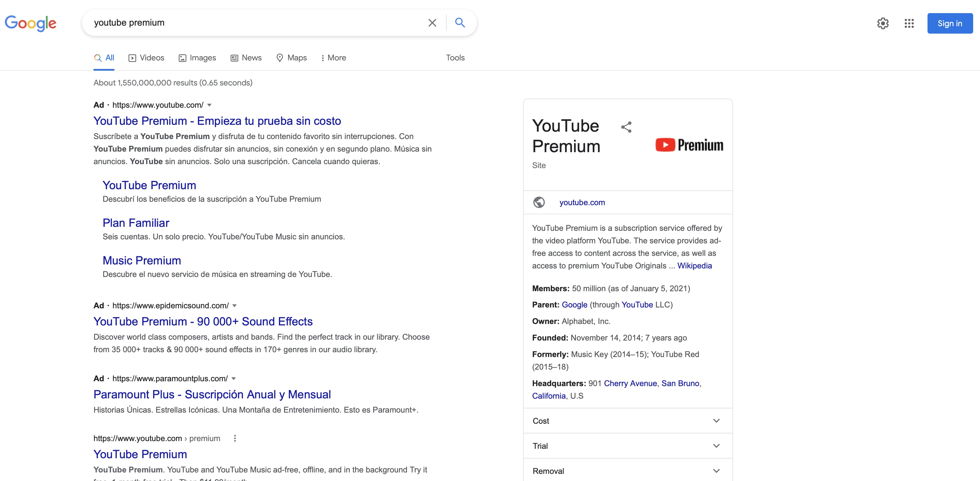Click the globe icon beside youtube.com
The height and width of the screenshot is (481, 980).
(539, 203)
